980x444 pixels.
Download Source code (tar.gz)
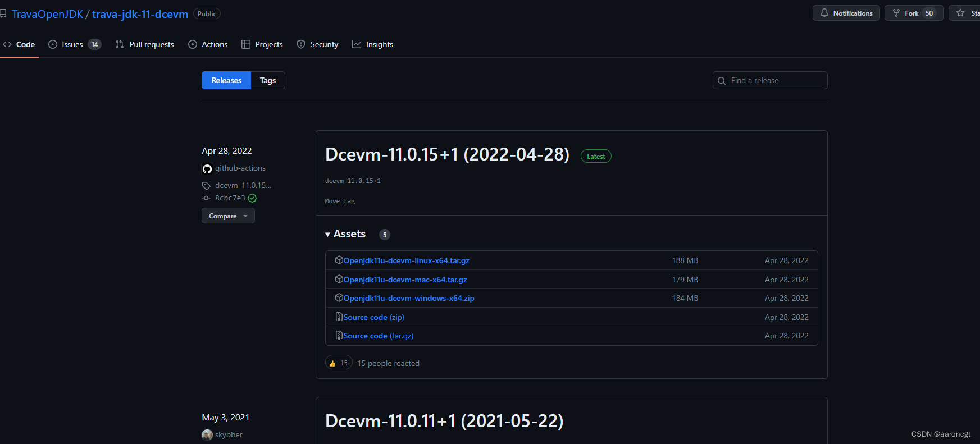click(379, 336)
